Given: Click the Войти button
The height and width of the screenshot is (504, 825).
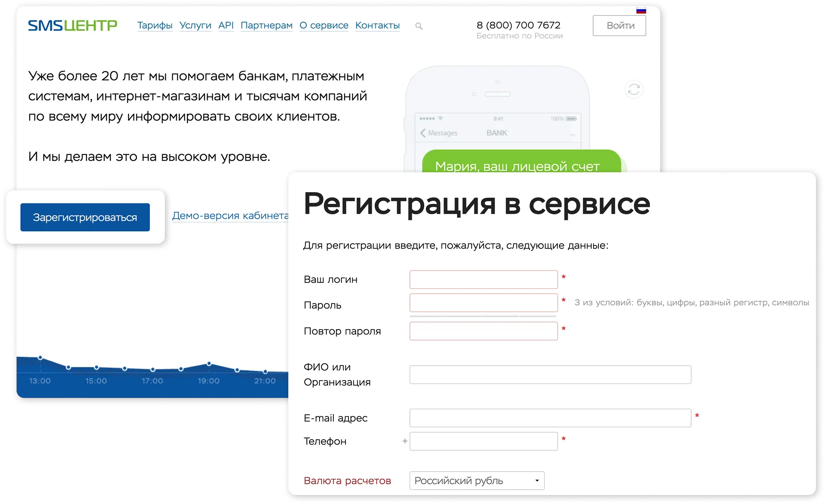Looking at the screenshot, I should (619, 25).
